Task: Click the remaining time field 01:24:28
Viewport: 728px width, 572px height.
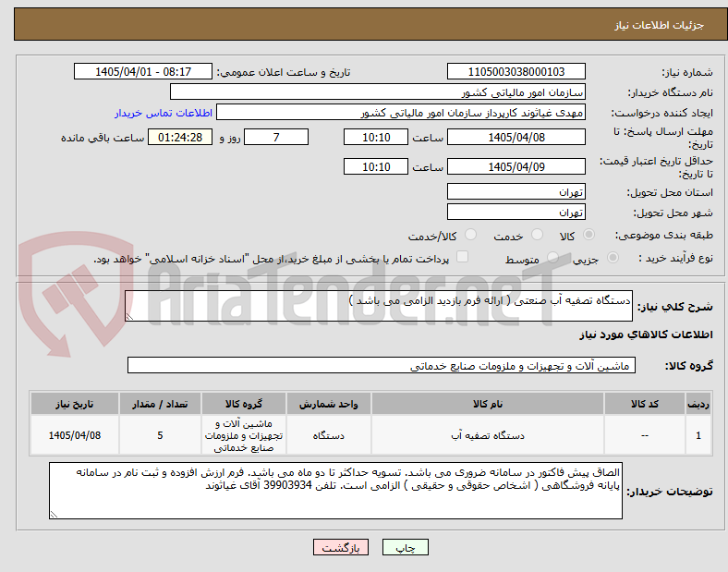Action: (180, 137)
